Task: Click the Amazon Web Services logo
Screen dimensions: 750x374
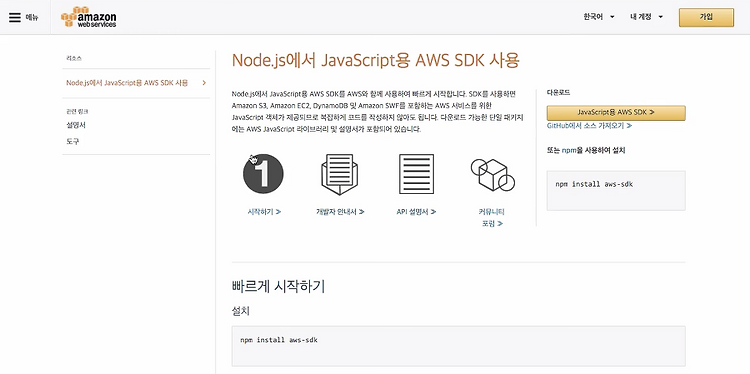Action: click(88, 17)
